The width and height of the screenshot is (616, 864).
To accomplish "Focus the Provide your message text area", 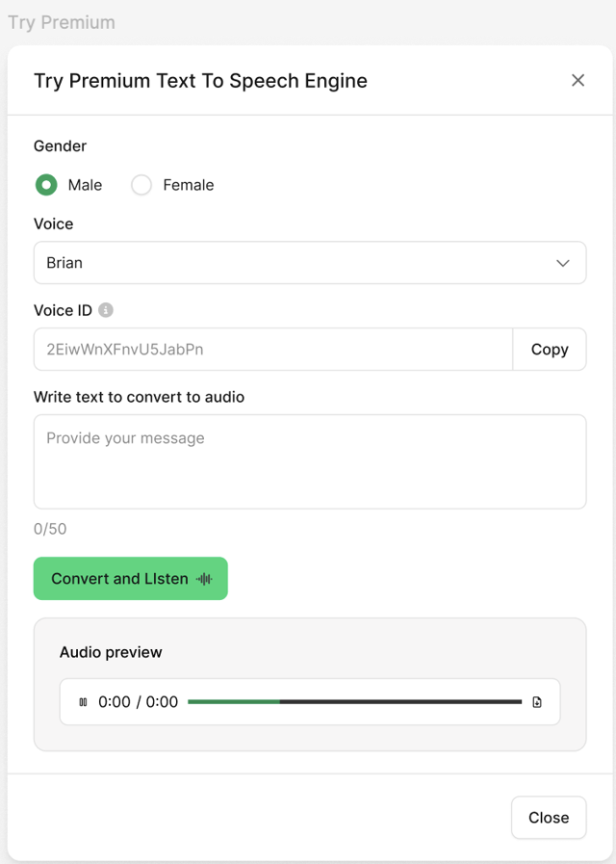I will [x=310, y=461].
